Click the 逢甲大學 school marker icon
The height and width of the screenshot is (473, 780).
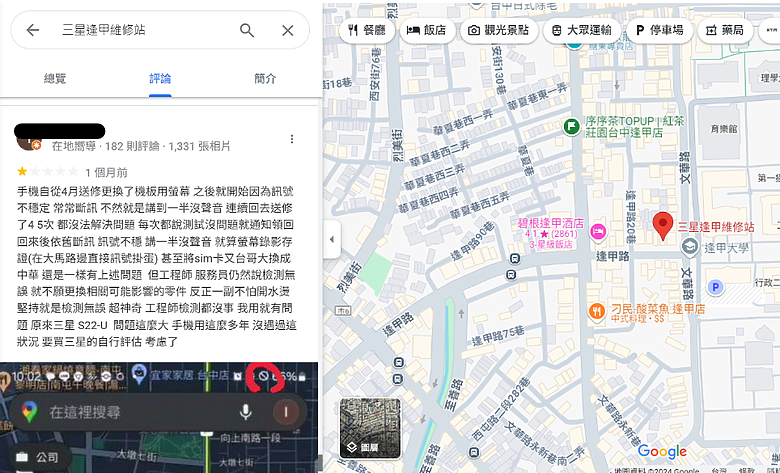[690, 247]
